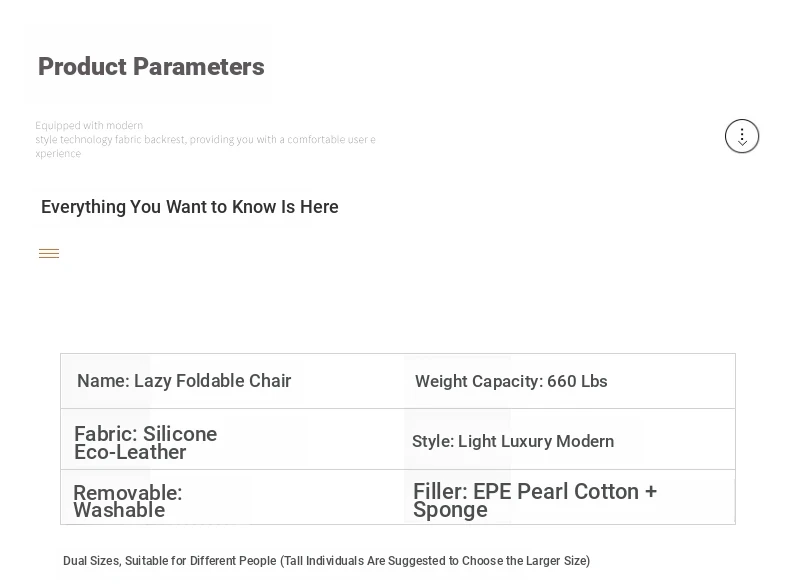Click the word 'Washable' in the table
Screen dimensions: 790x586
pos(119,510)
